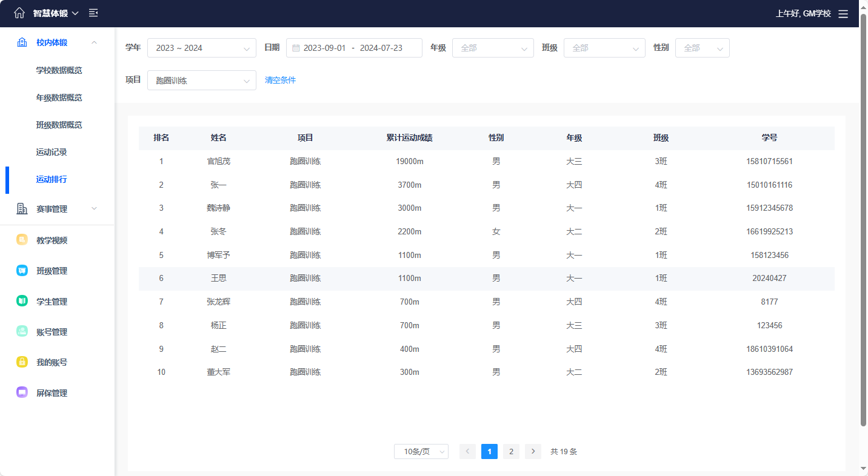Click the 学生管理 icon
The height and width of the screenshot is (476, 868).
coord(22,302)
